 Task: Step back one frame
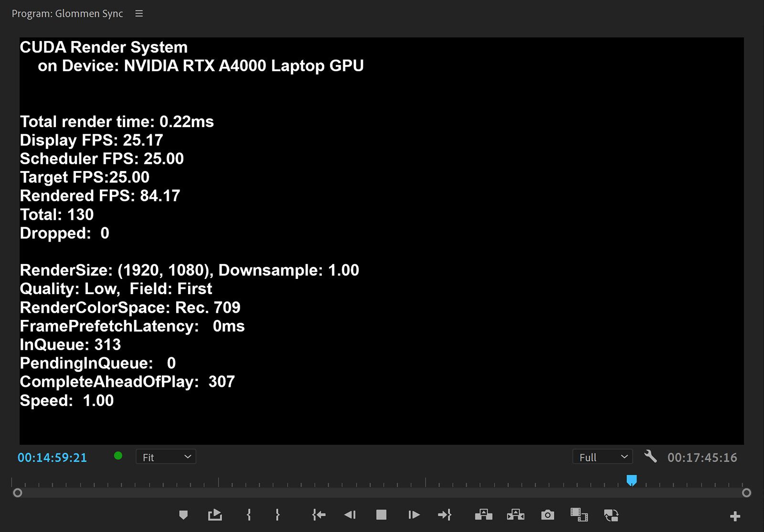[x=350, y=515]
